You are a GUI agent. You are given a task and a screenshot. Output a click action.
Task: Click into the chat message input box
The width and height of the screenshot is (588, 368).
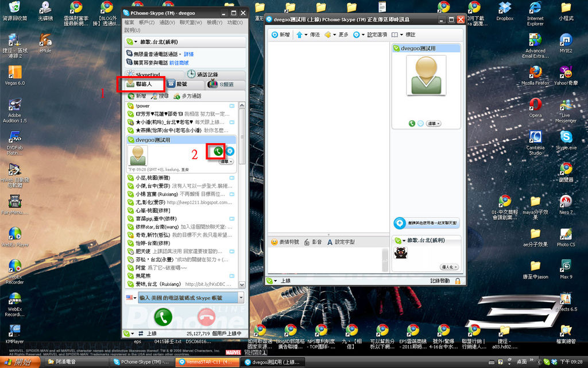[x=324, y=260]
